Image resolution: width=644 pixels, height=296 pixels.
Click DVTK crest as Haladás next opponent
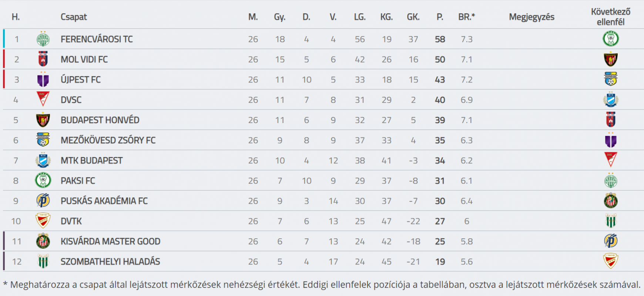(611, 261)
